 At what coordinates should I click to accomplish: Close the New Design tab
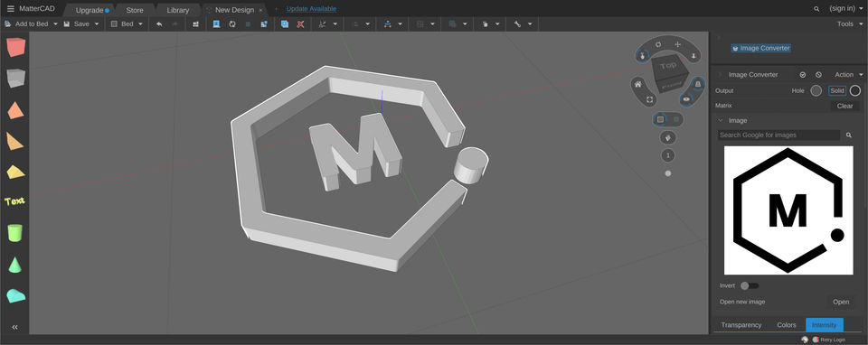point(260,10)
